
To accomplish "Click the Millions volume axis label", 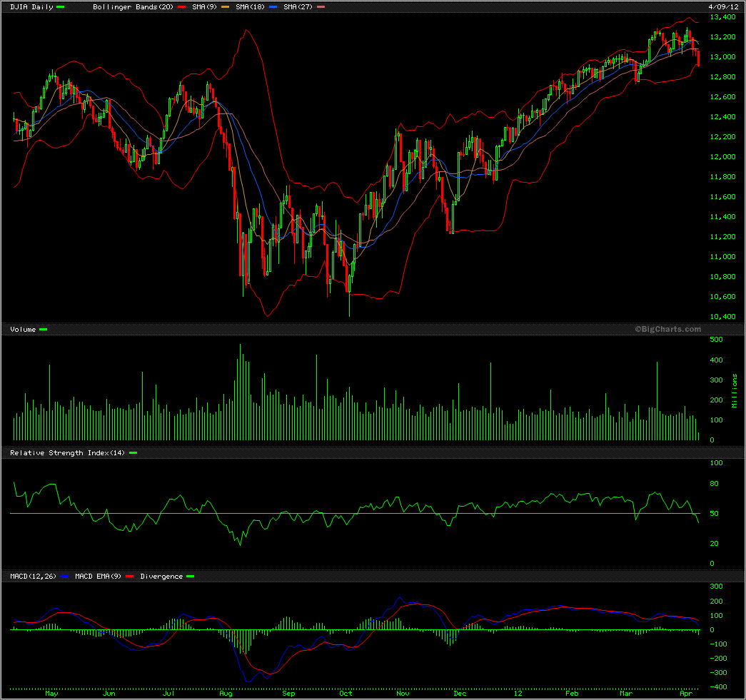I will (x=734, y=391).
